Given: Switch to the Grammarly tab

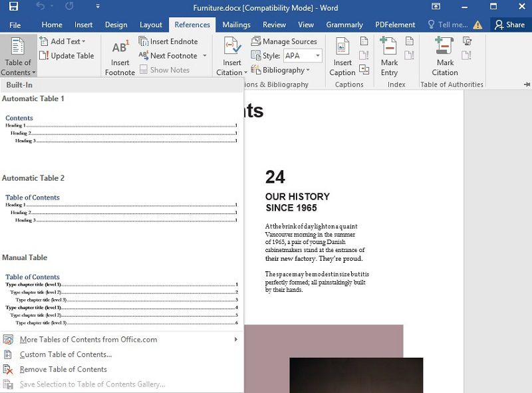Looking at the screenshot, I should 344,25.
